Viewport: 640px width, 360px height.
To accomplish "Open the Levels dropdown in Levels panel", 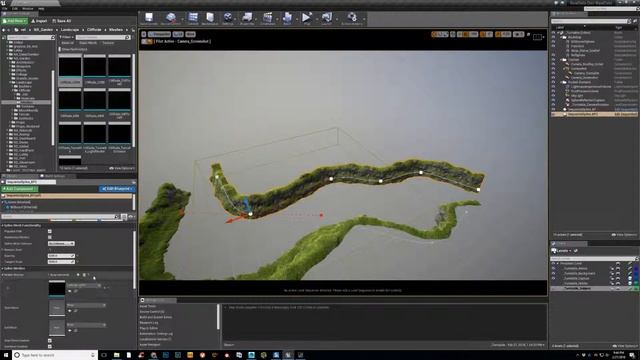I will [562, 251].
